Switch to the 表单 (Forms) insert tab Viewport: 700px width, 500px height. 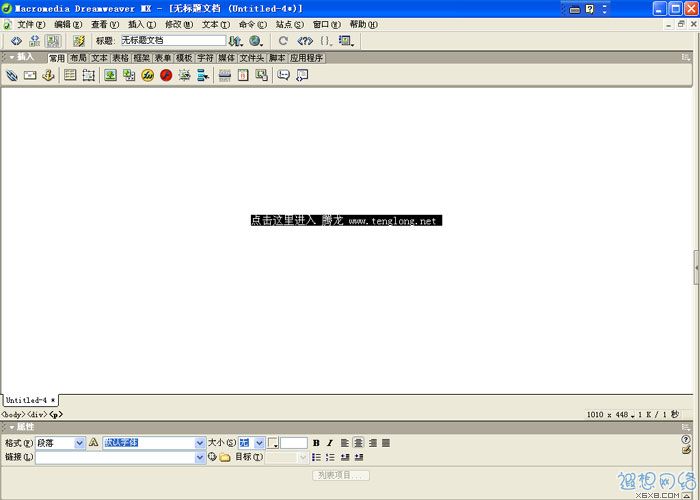163,58
